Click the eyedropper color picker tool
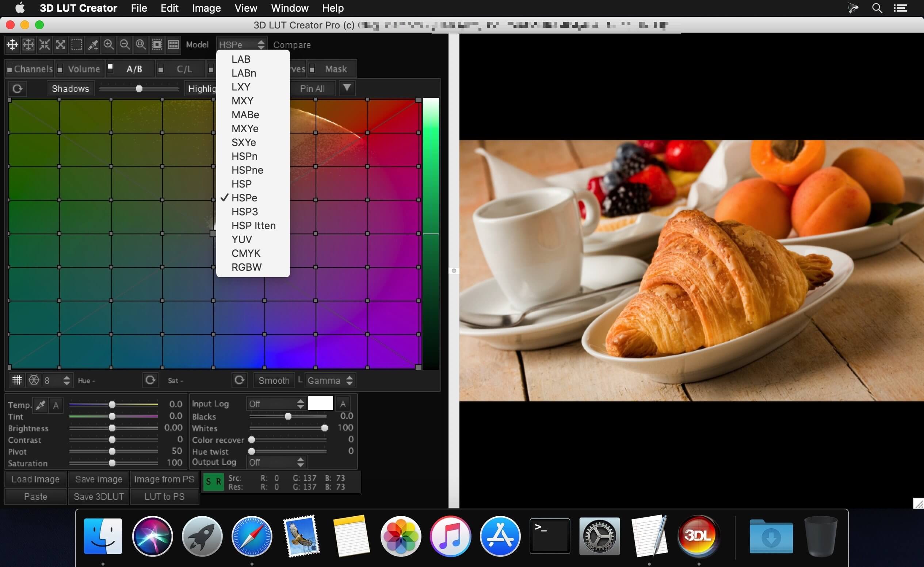The width and height of the screenshot is (924, 567). [x=93, y=45]
